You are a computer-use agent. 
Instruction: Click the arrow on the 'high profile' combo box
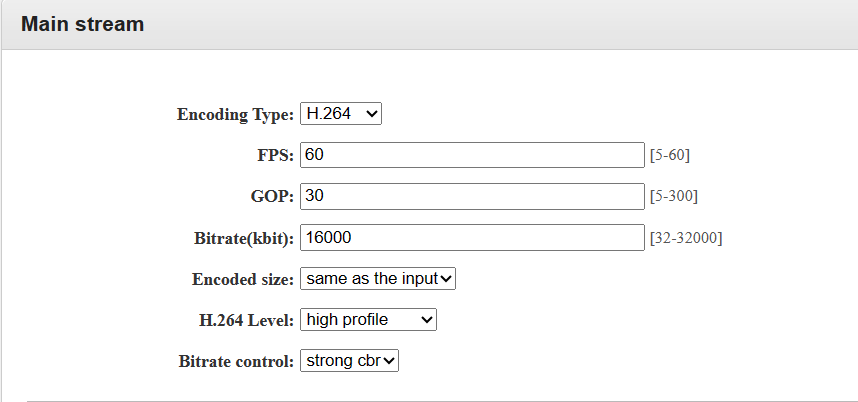tap(427, 320)
